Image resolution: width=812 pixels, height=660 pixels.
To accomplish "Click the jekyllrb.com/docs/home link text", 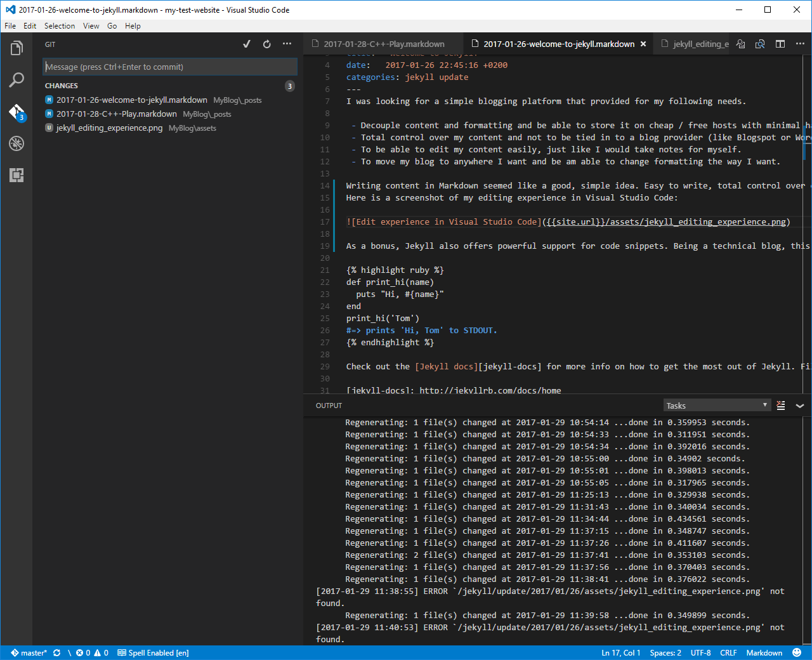I will click(x=490, y=390).
